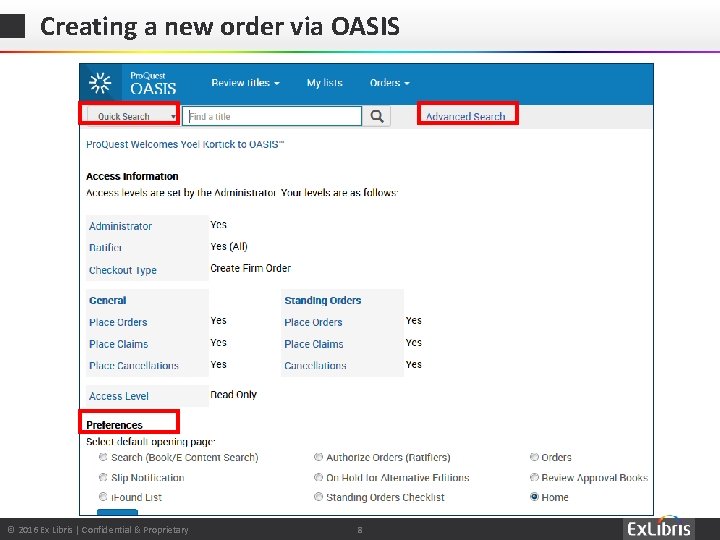Image resolution: width=720 pixels, height=540 pixels.
Task: Click the Ratifier row label
Action: tap(105, 248)
